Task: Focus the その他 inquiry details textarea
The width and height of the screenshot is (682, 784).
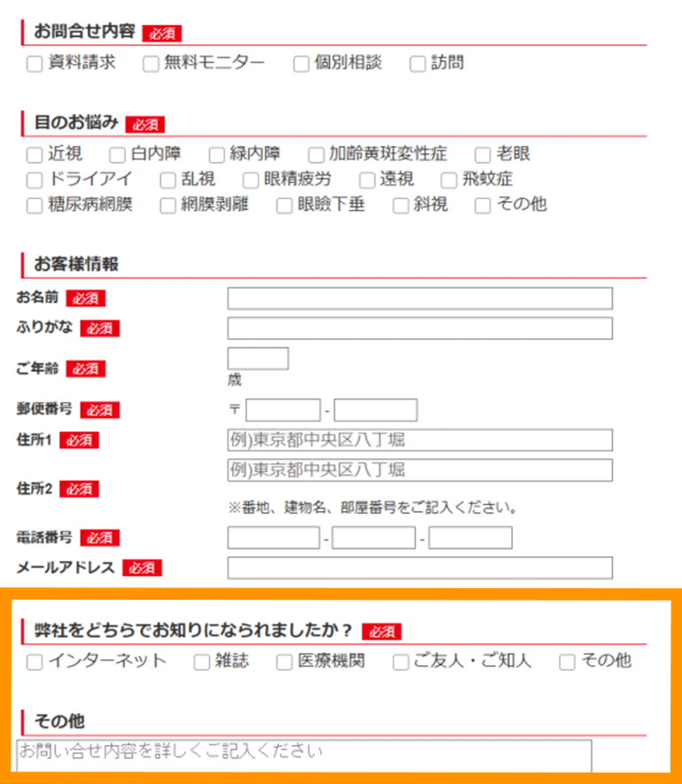Action: [x=304, y=756]
